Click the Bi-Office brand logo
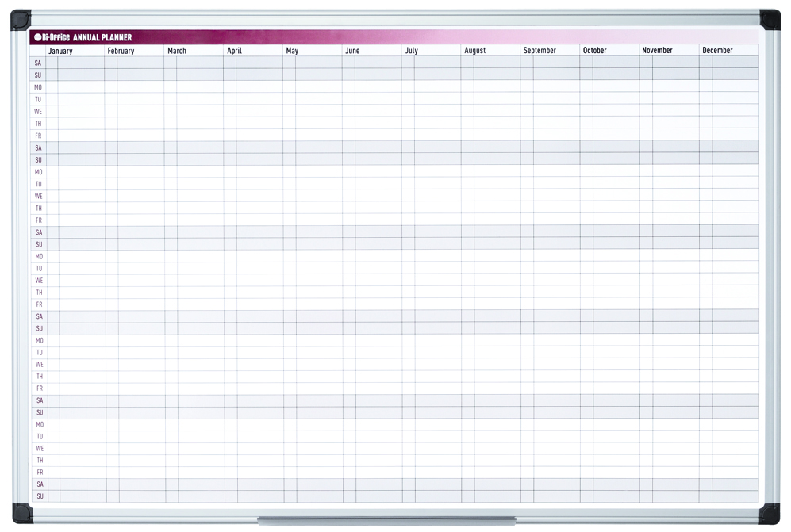The image size is (791, 532). (x=52, y=37)
